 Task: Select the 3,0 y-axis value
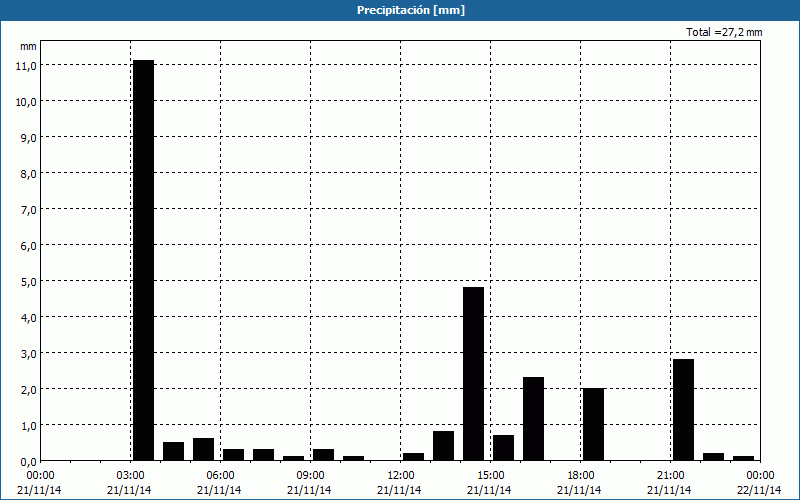pos(28,353)
